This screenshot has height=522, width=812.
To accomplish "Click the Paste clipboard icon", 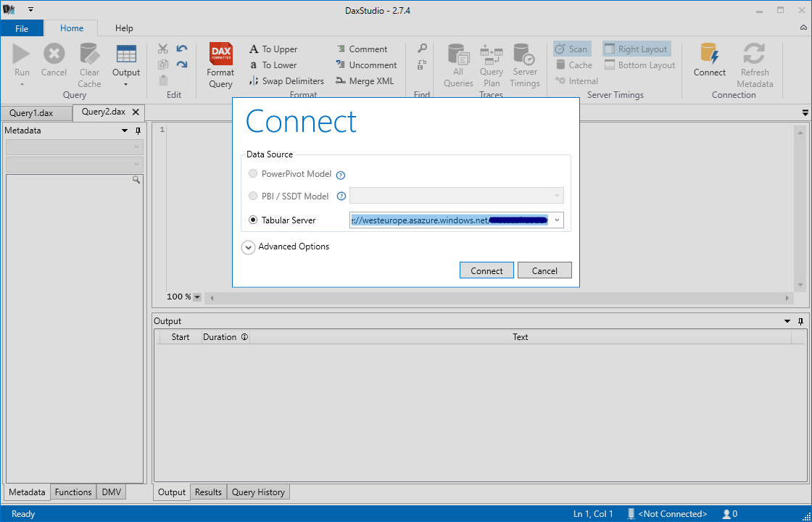I will point(163,80).
